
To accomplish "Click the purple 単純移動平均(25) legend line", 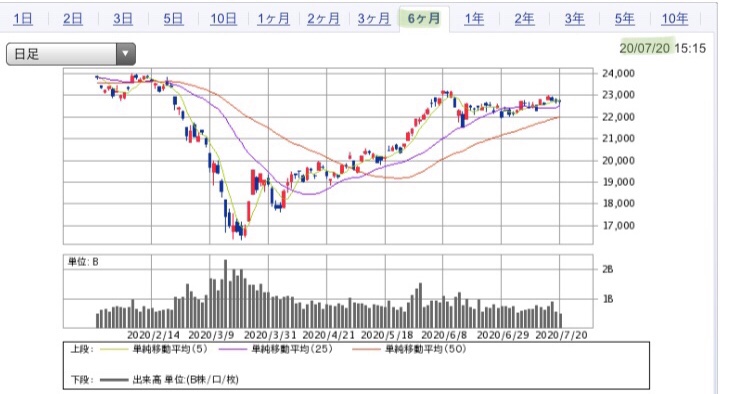I will pos(232,349).
